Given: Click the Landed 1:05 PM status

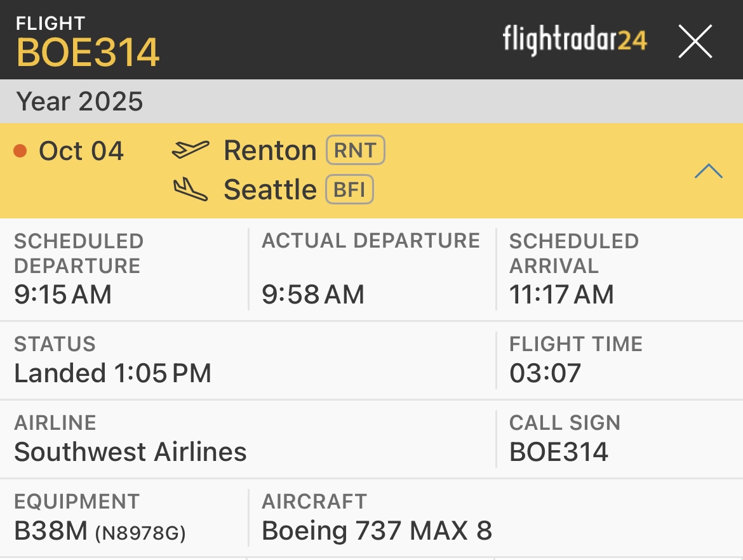Looking at the screenshot, I should 112,373.
